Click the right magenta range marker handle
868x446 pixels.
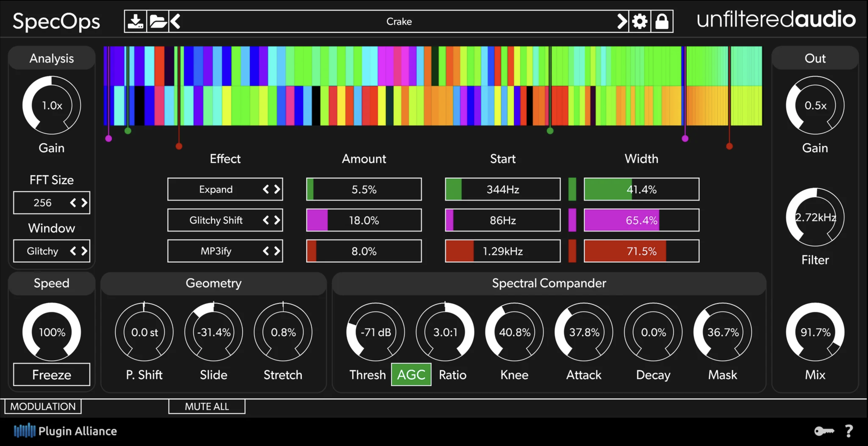(685, 138)
